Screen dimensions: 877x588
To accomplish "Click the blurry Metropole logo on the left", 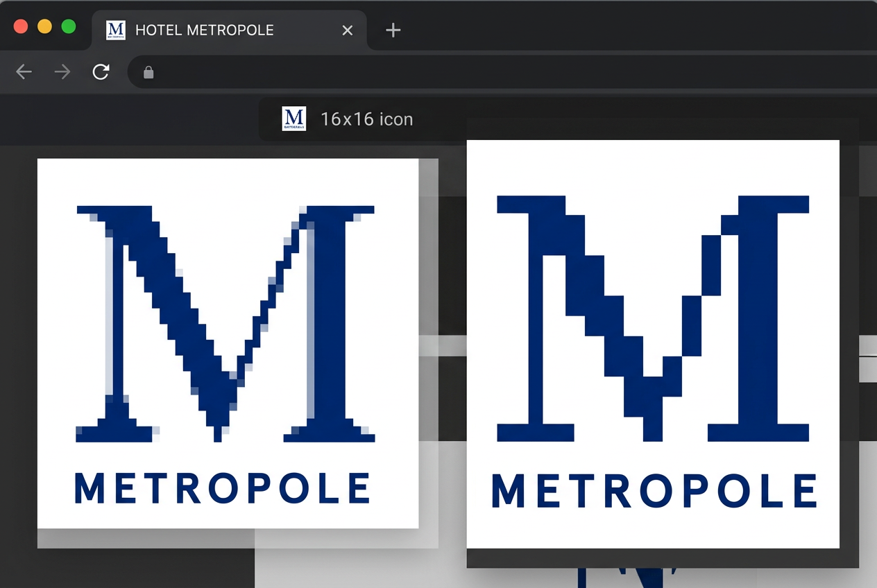I will (228, 343).
